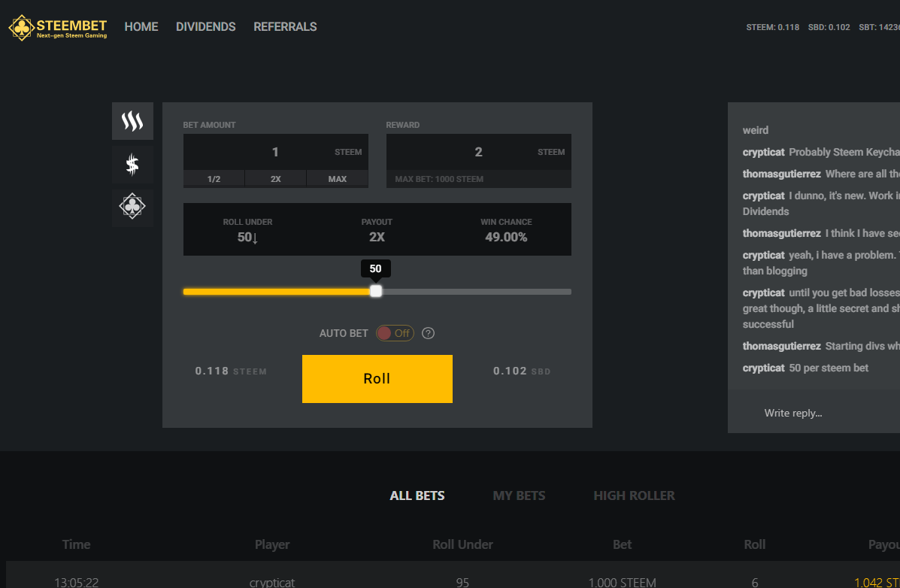Switch to the HIGH ROLLER tab

click(635, 496)
